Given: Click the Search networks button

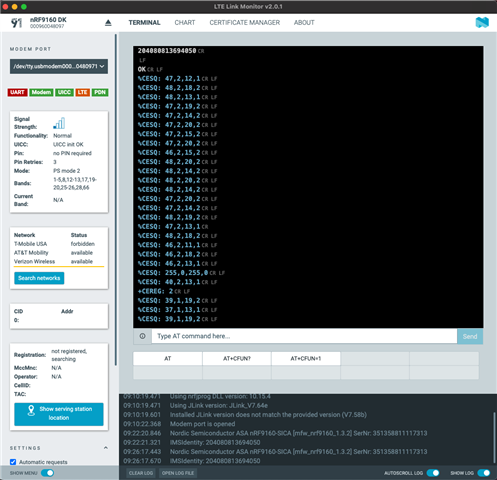Looking at the screenshot, I should 39,278.
